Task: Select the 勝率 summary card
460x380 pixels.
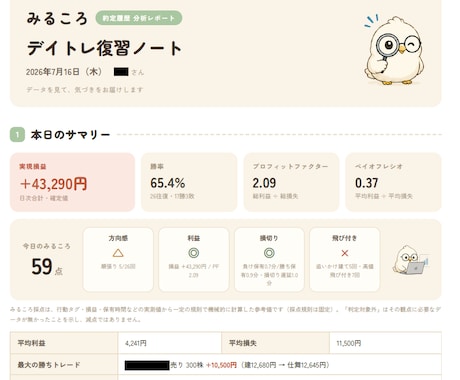Action: (189, 182)
